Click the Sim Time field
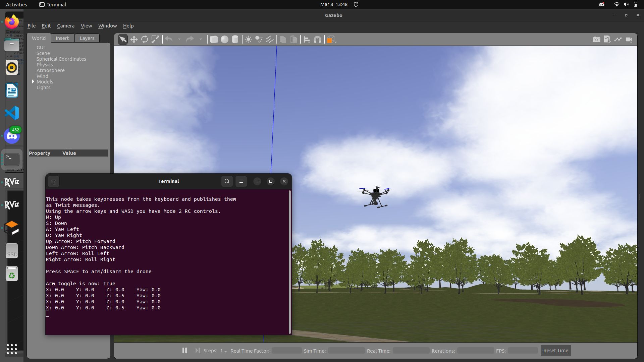Screen dimensions: 644x362 tap(346, 351)
